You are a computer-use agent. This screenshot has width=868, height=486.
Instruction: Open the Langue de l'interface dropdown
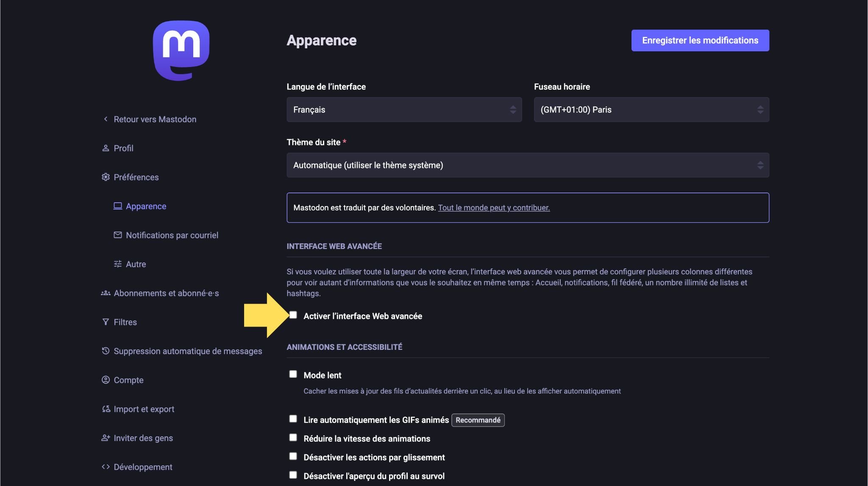point(404,109)
